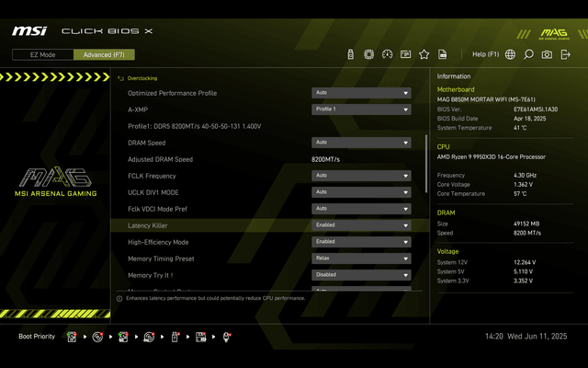Open Memory Timing Preset Relax dropdown
Image resolution: width=588 pixels, height=368 pixels.
(361, 258)
